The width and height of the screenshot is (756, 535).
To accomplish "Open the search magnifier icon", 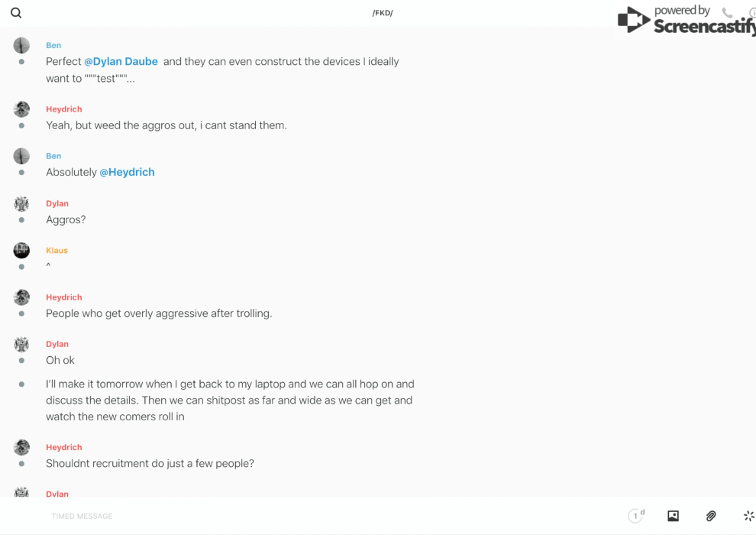I will tap(16, 13).
